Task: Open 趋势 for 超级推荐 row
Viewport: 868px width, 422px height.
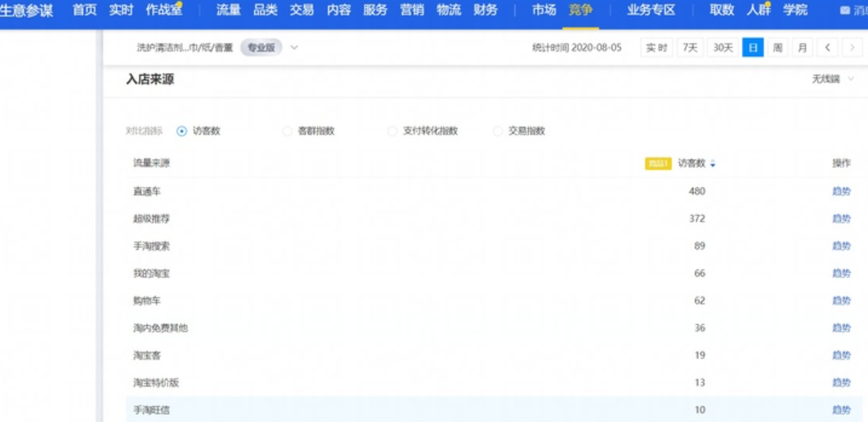Action: click(x=841, y=218)
